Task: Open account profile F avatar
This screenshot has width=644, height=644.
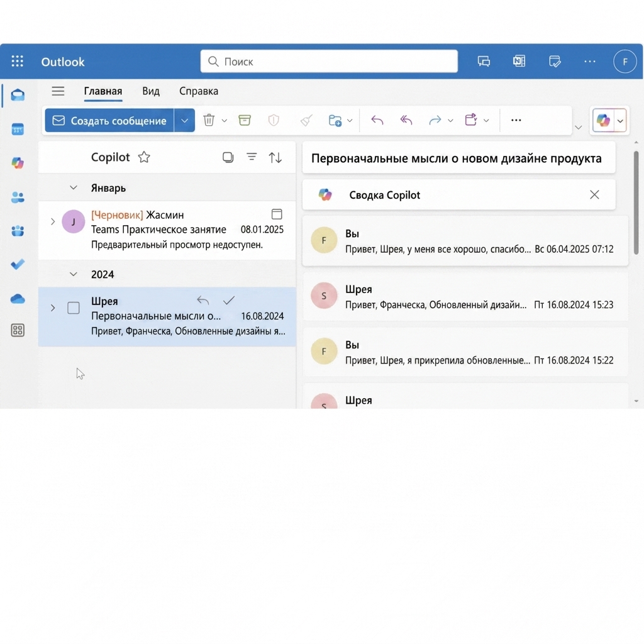Action: point(625,62)
